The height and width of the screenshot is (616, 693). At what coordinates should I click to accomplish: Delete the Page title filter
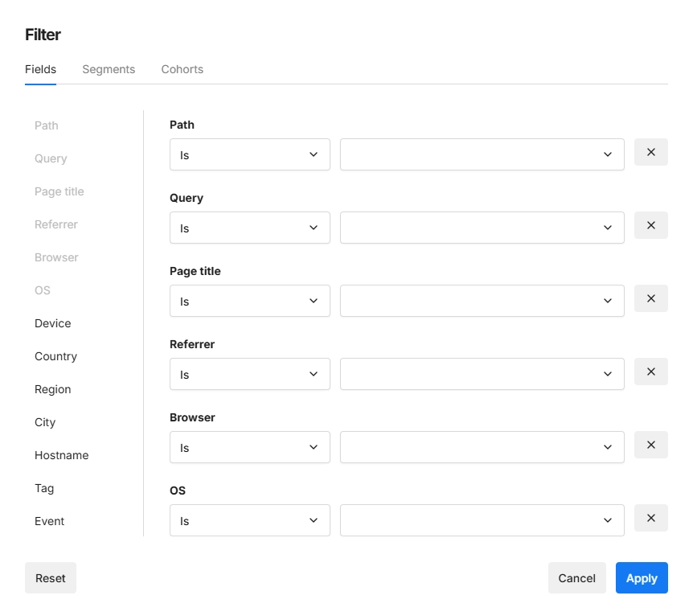tap(650, 298)
